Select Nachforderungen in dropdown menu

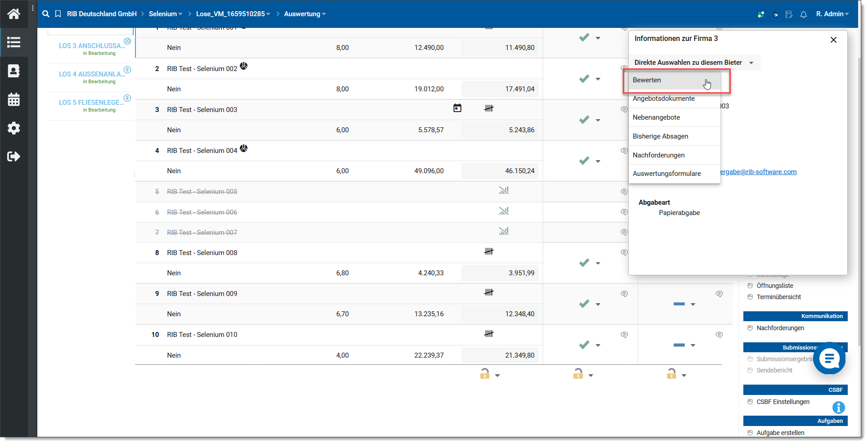pos(675,155)
